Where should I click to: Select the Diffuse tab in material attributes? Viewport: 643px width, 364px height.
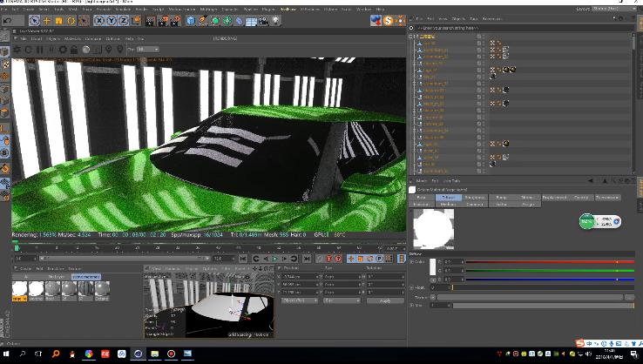[448, 198]
